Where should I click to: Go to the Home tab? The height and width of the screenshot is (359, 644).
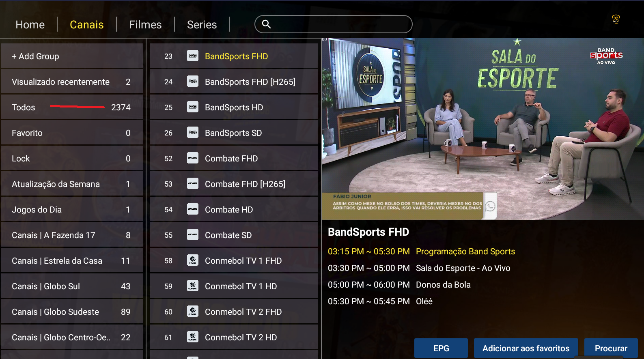pyautogui.click(x=30, y=25)
